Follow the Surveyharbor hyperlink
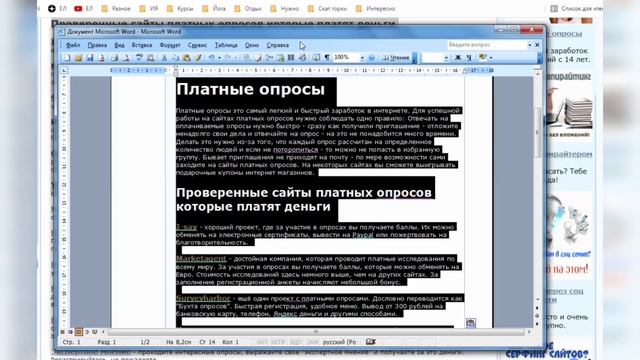Image resolution: width=640 pixels, height=360 pixels. (203, 298)
